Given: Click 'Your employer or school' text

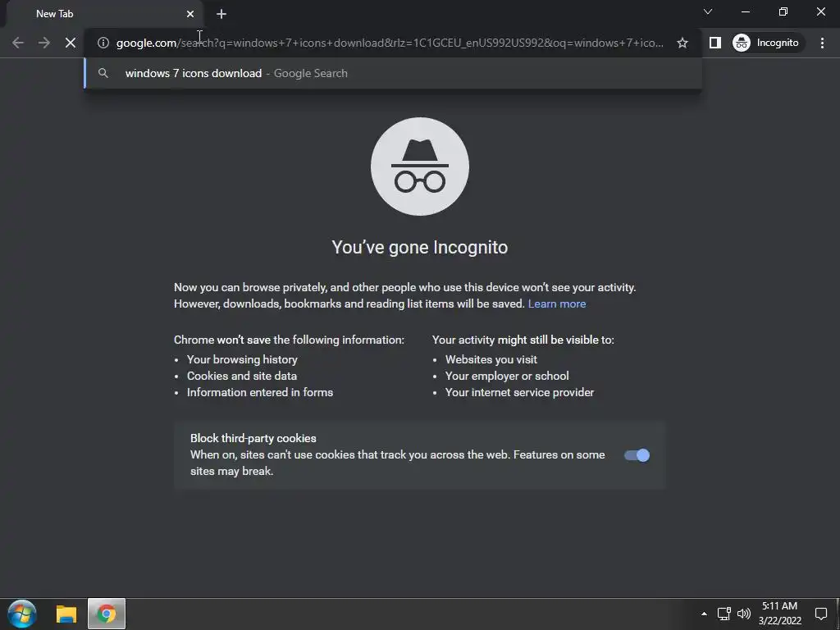Looking at the screenshot, I should [507, 376].
